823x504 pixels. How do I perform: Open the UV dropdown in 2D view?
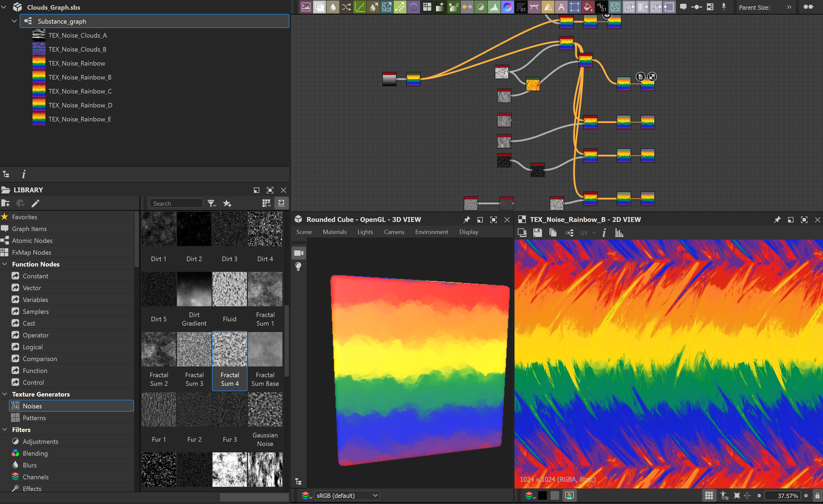click(x=588, y=233)
